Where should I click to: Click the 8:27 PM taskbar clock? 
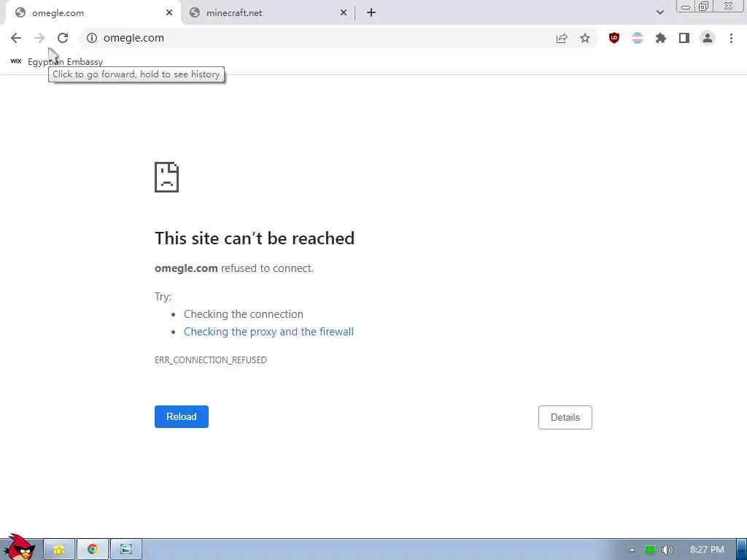pos(707,550)
